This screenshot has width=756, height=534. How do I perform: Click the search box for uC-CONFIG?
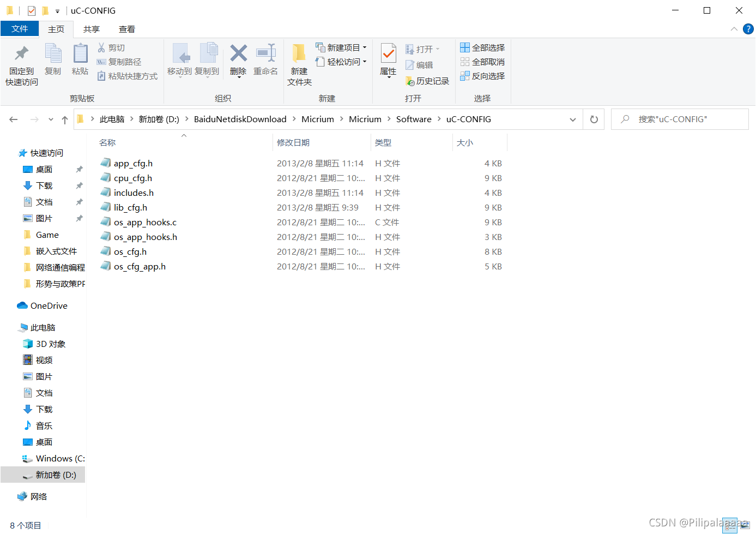680,119
